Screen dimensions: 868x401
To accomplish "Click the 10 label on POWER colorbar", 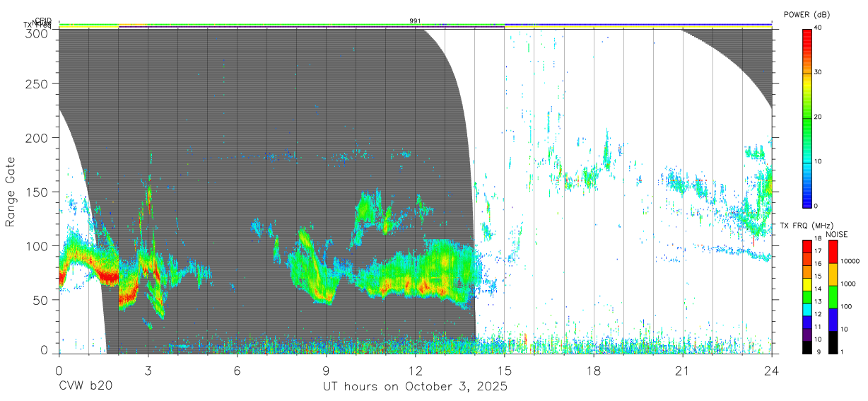I will point(819,161).
